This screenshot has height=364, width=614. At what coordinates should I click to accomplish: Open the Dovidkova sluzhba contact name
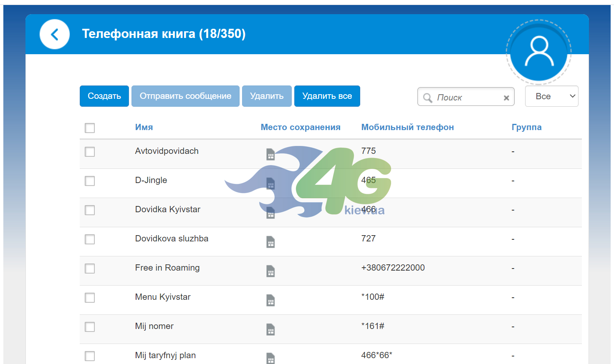pyautogui.click(x=172, y=238)
